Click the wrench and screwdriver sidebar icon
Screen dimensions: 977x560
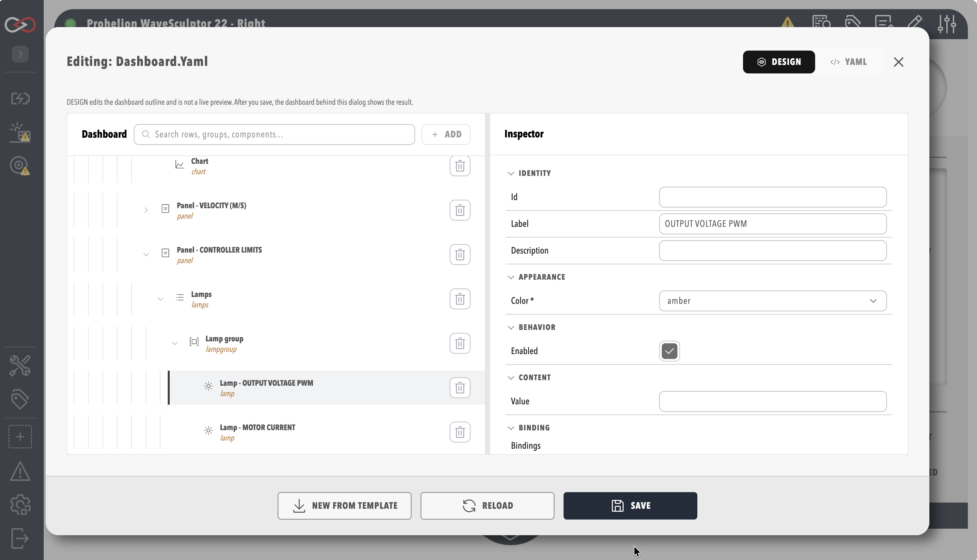point(20,366)
